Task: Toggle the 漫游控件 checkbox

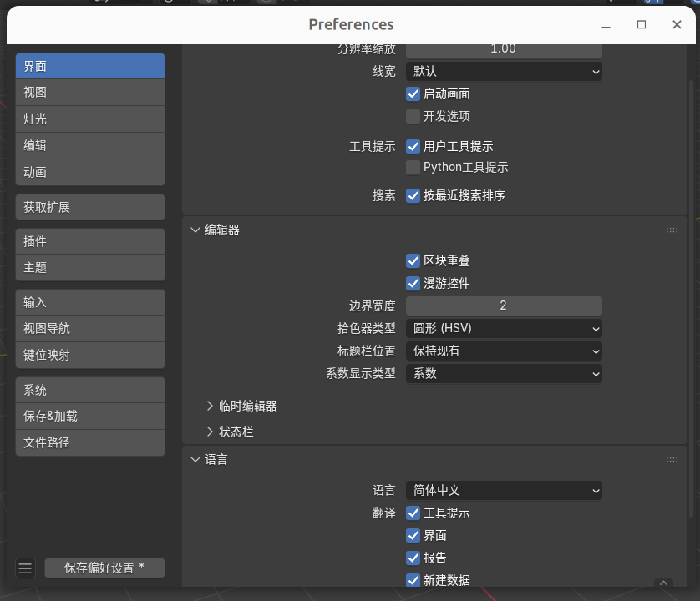Action: [413, 283]
